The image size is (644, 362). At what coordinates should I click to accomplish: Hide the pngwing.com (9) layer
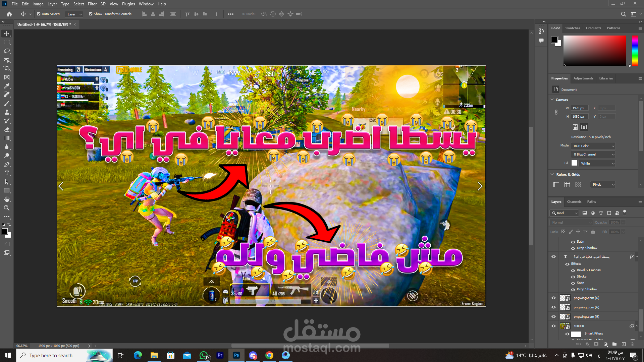553,316
